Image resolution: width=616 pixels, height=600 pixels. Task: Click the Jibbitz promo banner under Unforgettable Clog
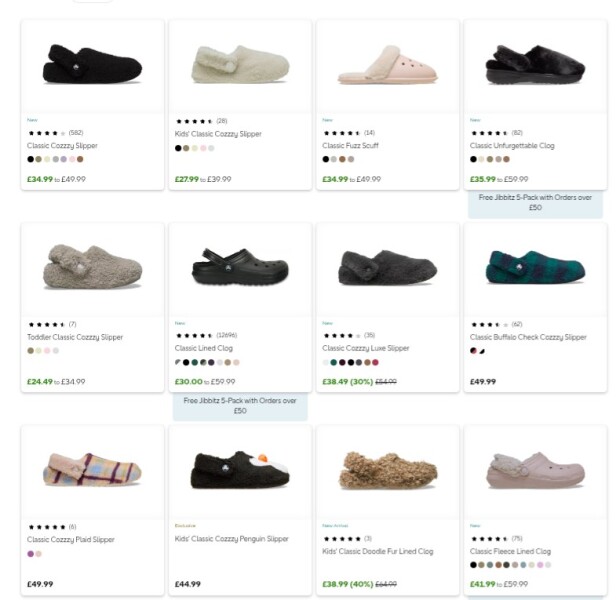click(535, 202)
